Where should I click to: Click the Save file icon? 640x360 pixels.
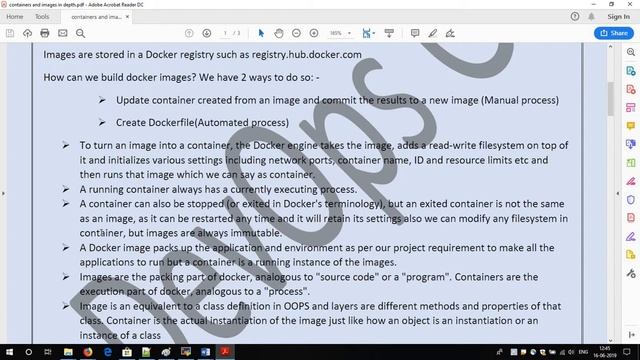pyautogui.click(x=10, y=33)
